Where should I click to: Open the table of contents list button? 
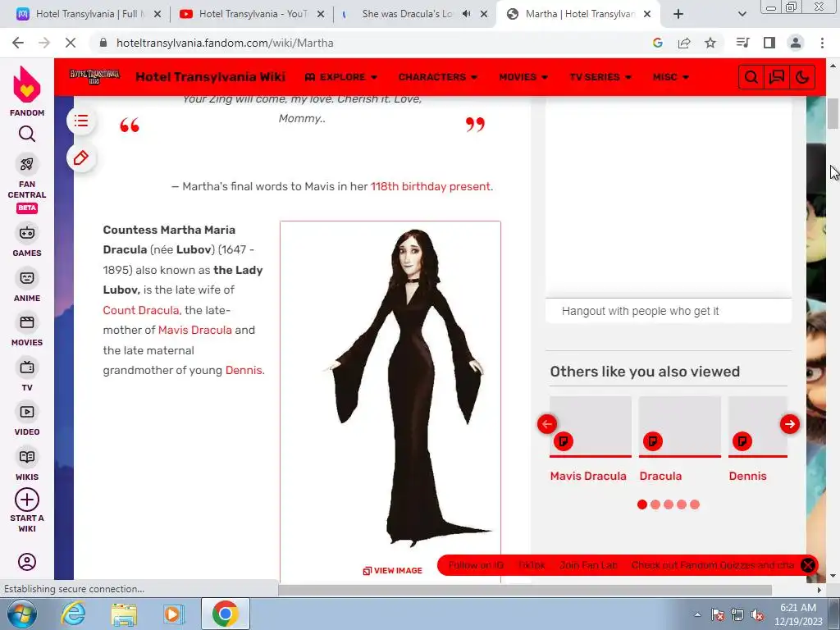pos(81,121)
